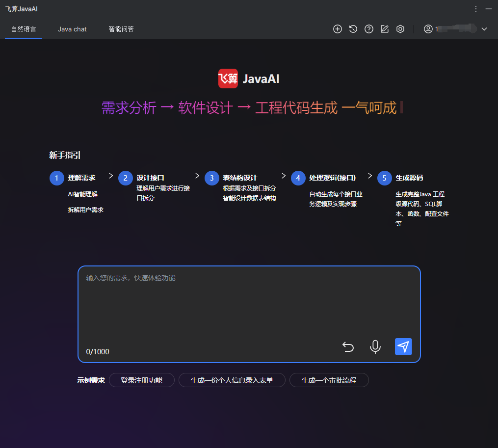
Task: Switch to the 自然语言 tab
Action: [x=24, y=29]
